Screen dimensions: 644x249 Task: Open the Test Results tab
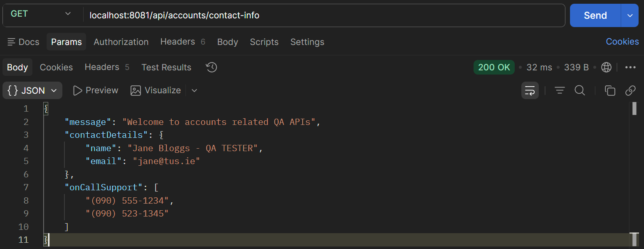(166, 67)
